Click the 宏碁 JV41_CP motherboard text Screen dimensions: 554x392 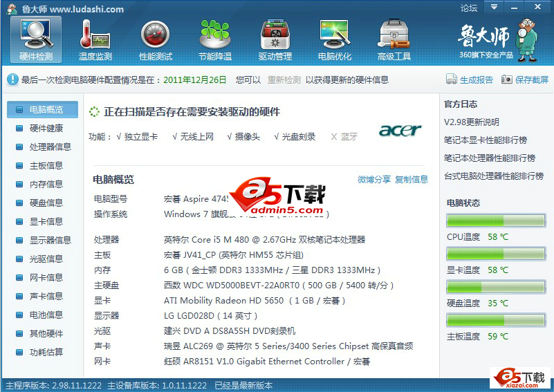[234, 255]
